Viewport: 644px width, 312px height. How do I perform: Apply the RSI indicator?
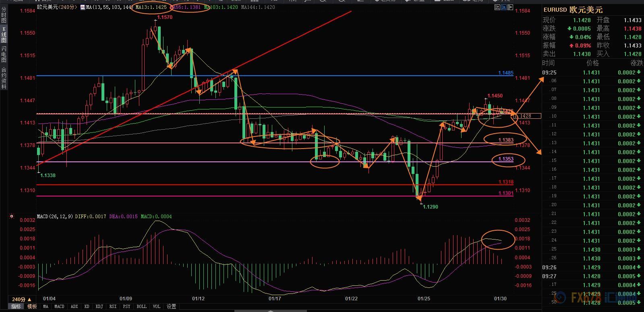tap(113, 307)
